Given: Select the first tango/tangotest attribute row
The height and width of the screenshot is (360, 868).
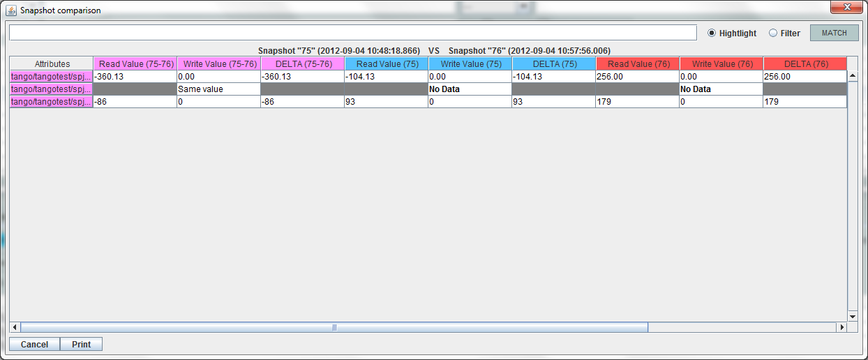Looking at the screenshot, I should (52, 77).
